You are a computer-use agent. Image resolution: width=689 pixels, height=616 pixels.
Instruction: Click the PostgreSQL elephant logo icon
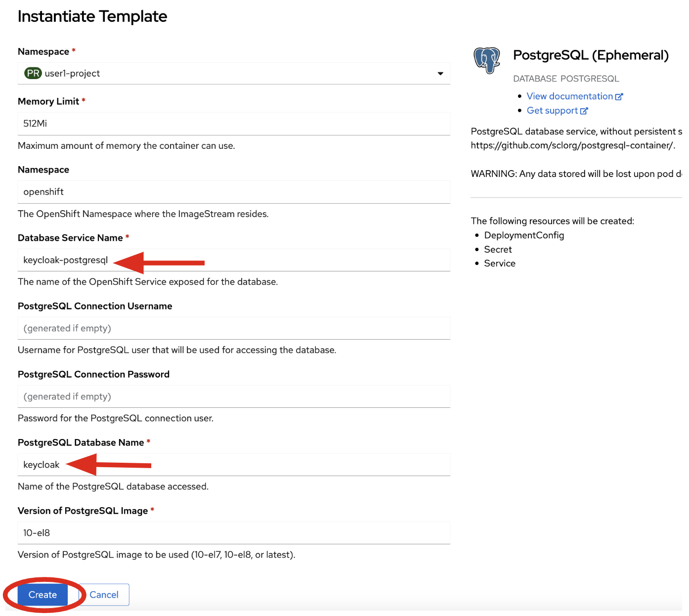pyautogui.click(x=487, y=60)
